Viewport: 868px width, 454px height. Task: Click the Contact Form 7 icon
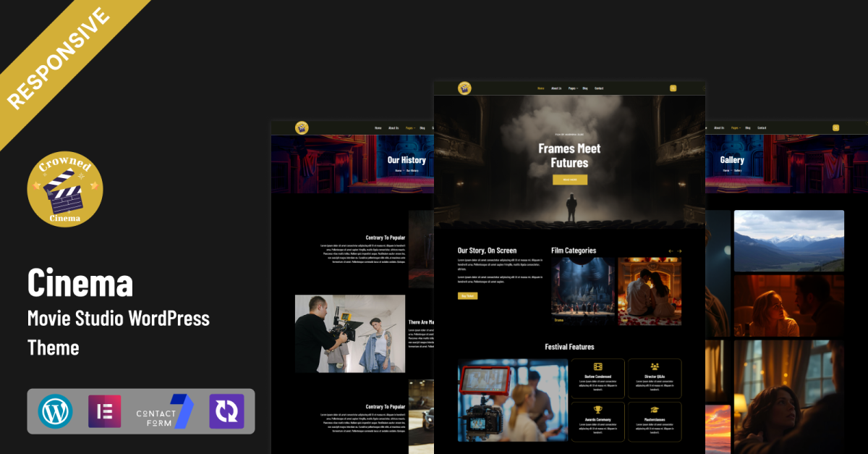click(165, 411)
